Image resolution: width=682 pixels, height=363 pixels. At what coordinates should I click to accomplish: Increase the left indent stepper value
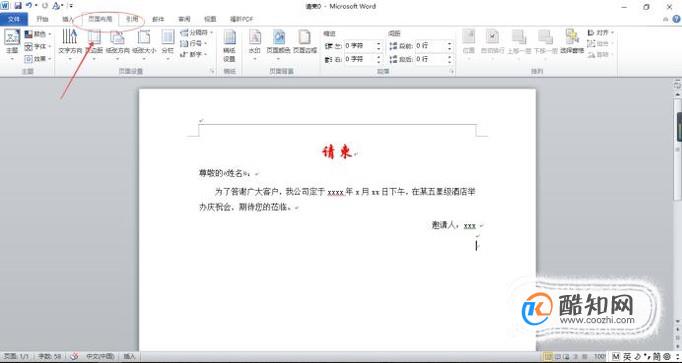(x=379, y=43)
